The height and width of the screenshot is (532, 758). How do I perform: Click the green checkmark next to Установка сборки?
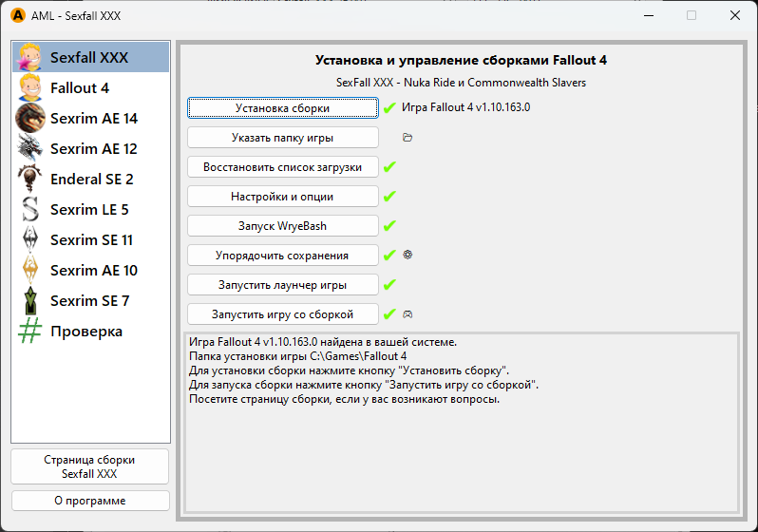pos(389,108)
